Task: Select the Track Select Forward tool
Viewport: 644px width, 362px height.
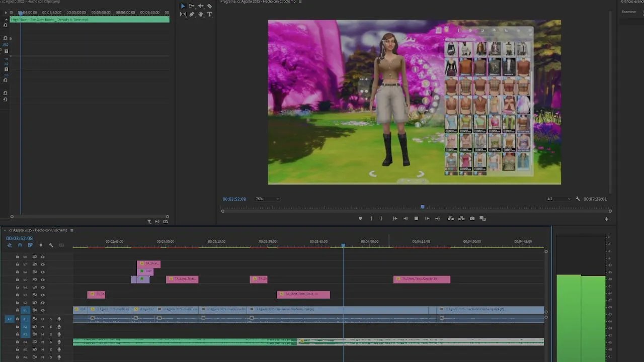Action: (192, 6)
